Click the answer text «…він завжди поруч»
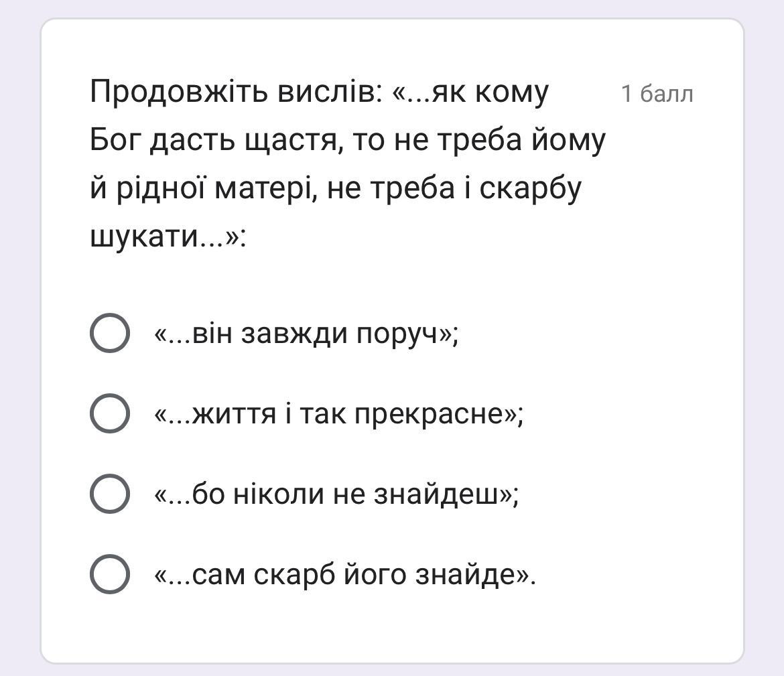 click(306, 334)
